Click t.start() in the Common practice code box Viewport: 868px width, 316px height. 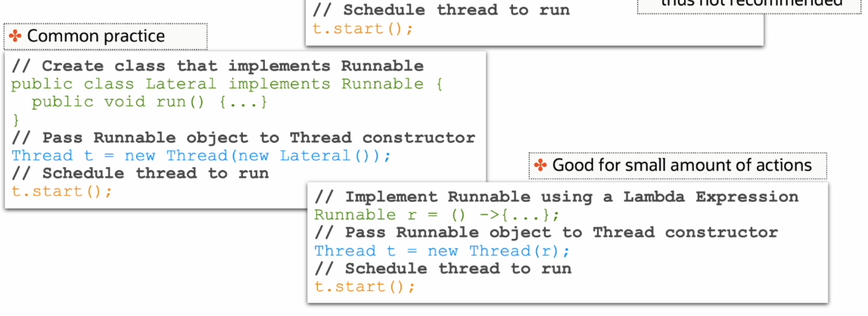tap(62, 191)
